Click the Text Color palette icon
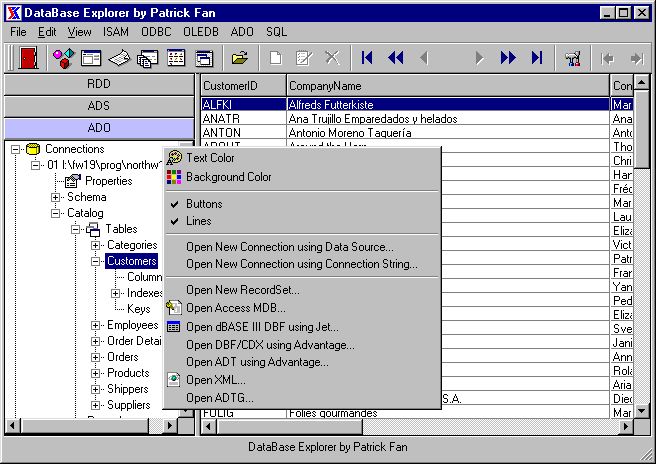The height and width of the screenshot is (464, 656). coord(175,158)
